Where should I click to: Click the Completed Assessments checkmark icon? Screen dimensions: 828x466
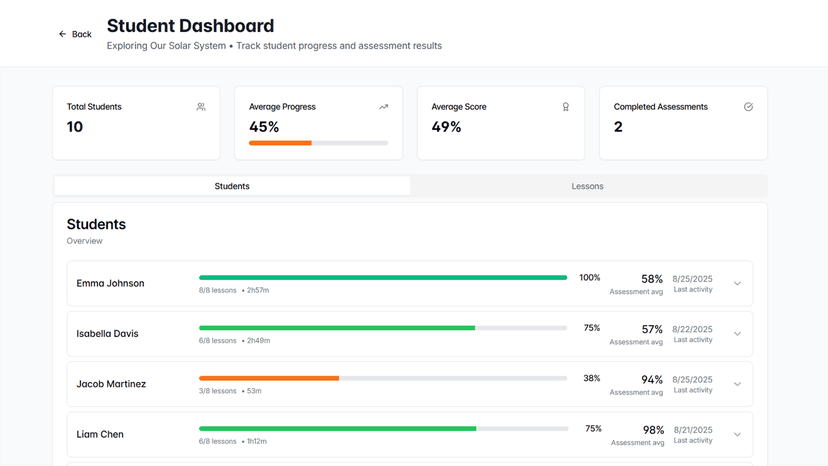tap(748, 107)
